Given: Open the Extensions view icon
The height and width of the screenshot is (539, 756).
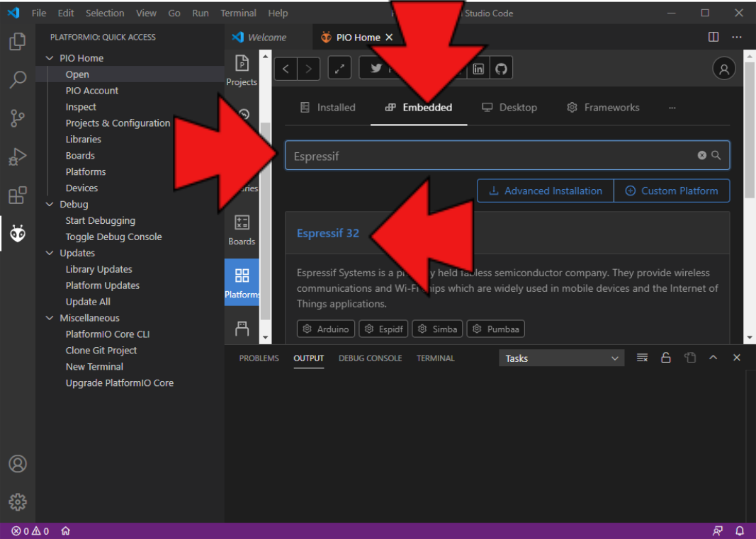Looking at the screenshot, I should (x=18, y=195).
